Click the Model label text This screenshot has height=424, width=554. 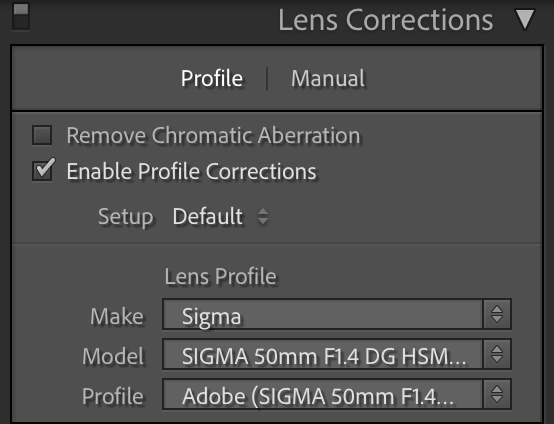(113, 356)
